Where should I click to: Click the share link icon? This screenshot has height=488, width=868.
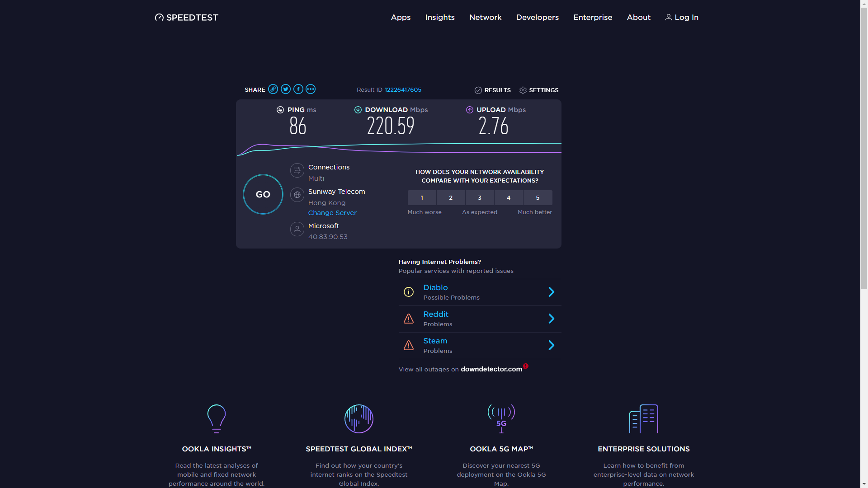(273, 89)
